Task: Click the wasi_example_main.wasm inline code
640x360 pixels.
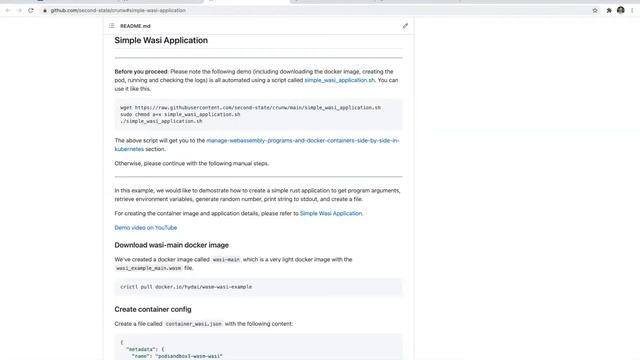Action: [x=149, y=268]
